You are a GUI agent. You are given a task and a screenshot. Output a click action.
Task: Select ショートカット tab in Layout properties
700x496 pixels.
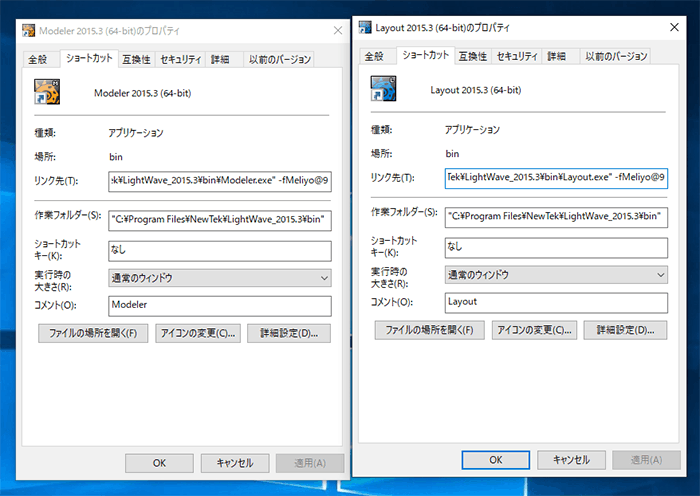coord(425,55)
